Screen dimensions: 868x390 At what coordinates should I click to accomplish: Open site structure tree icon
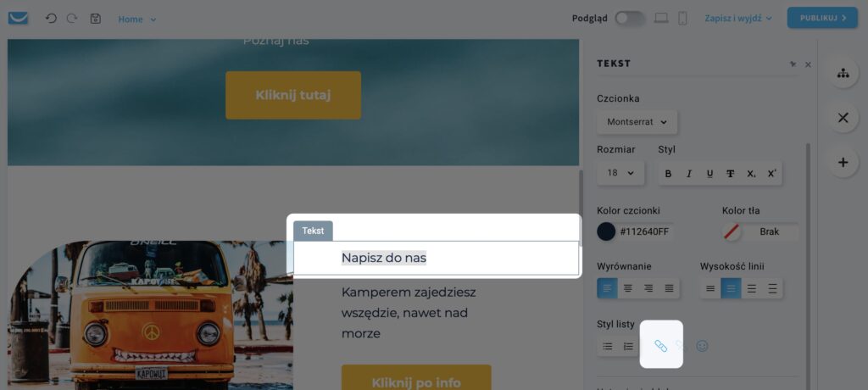coord(843,73)
